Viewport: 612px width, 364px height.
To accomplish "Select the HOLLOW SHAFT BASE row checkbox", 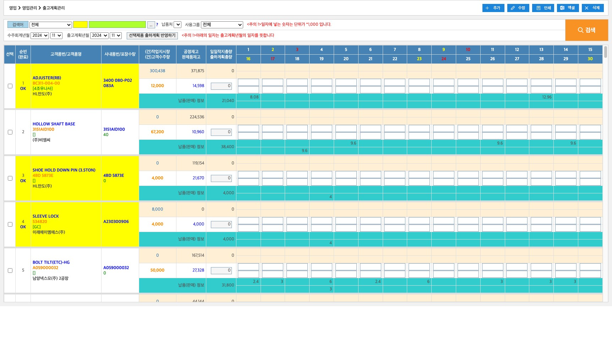I will pyautogui.click(x=10, y=132).
